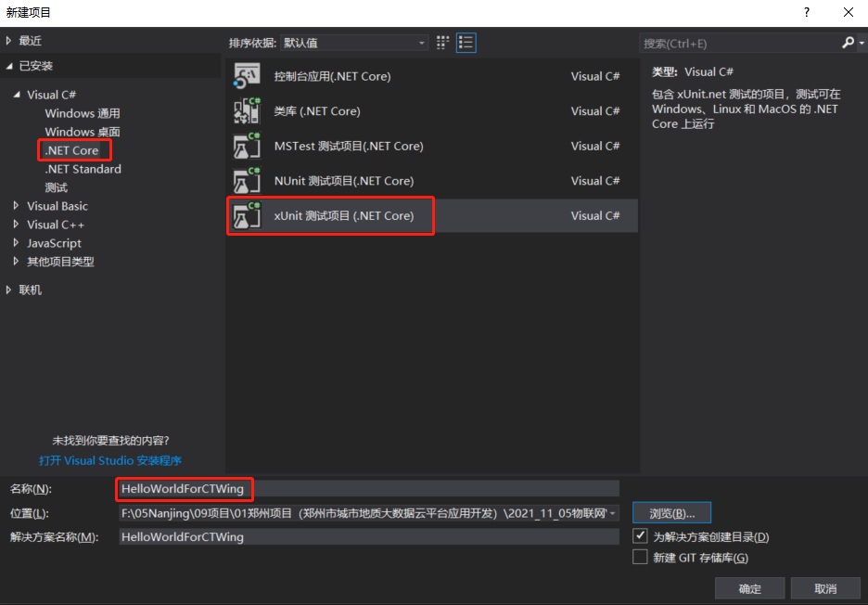
Task: Expand the Visual C++ node
Action: click(x=17, y=225)
